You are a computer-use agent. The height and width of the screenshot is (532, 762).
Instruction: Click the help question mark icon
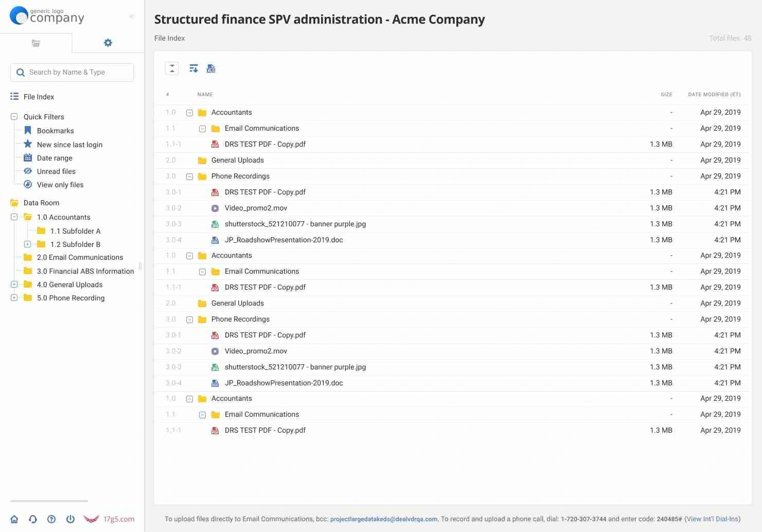(x=51, y=519)
